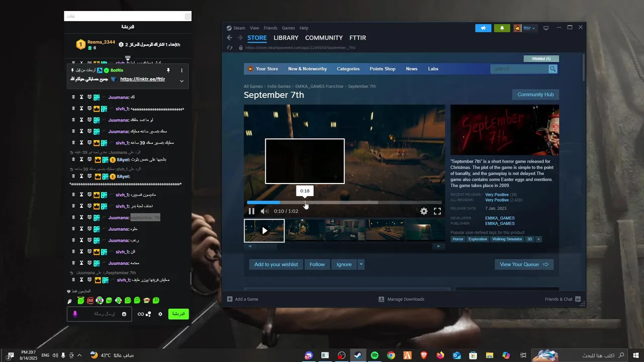Open video settings gear icon
This screenshot has width=644, height=362.
(x=424, y=211)
